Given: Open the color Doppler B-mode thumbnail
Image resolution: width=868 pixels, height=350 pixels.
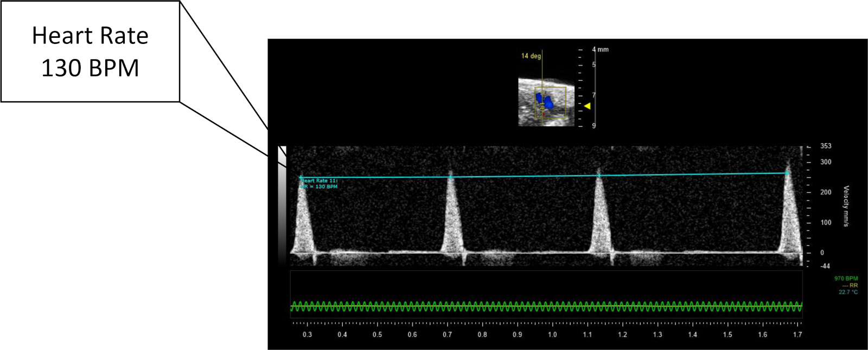Looking at the screenshot, I should (x=546, y=102).
